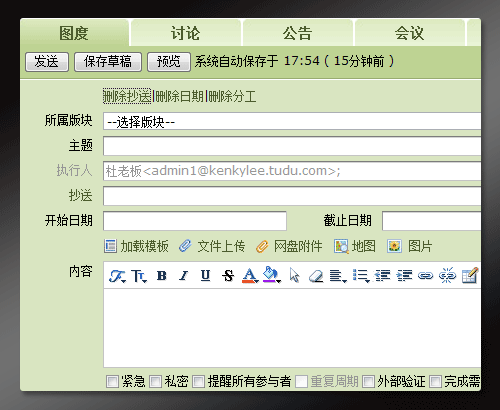The width and height of the screenshot is (500, 410).
Task: Apply italic formatting in the editor
Action: (x=183, y=276)
